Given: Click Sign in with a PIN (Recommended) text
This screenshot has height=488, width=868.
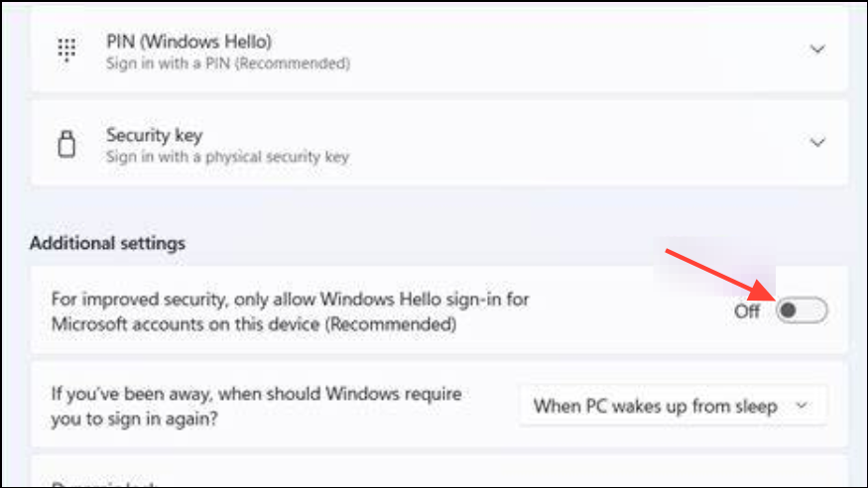Looking at the screenshot, I should pyautogui.click(x=228, y=63).
